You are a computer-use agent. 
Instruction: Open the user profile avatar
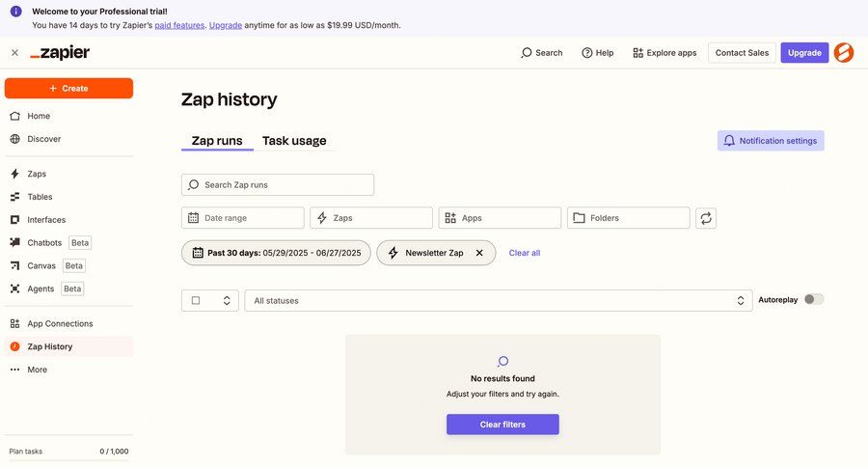tap(844, 53)
